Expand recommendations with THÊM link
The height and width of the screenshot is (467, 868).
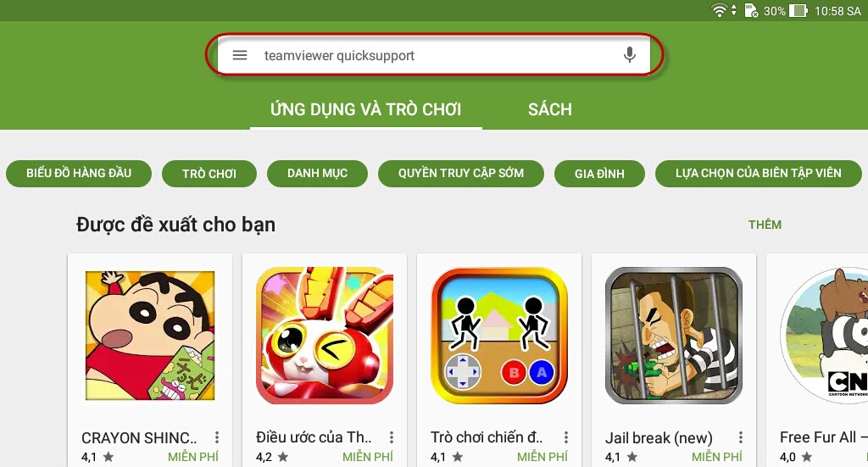click(x=765, y=225)
